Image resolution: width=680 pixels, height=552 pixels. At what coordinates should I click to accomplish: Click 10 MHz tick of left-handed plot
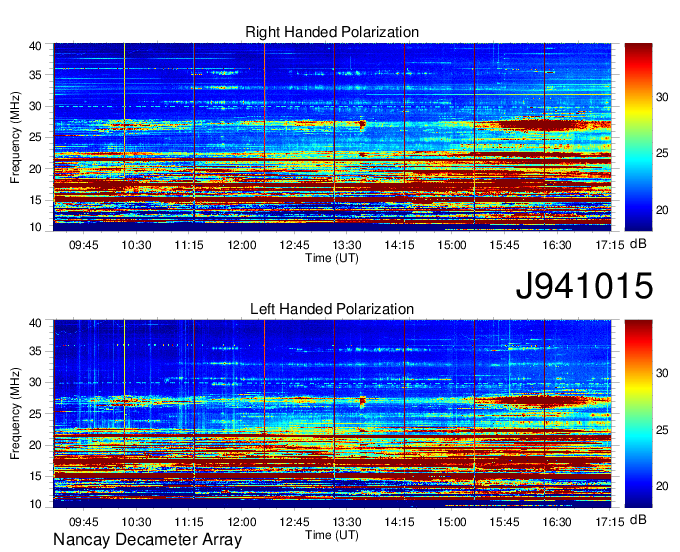[x=35, y=504]
